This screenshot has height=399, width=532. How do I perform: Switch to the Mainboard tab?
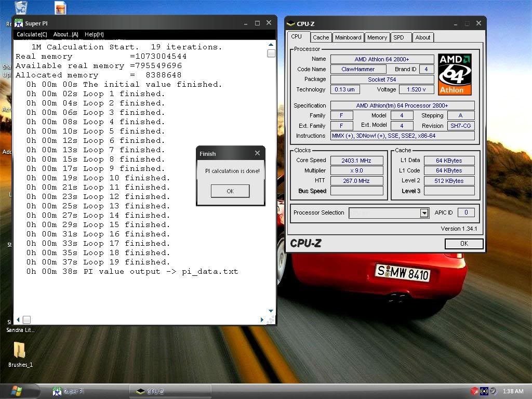[x=348, y=37]
